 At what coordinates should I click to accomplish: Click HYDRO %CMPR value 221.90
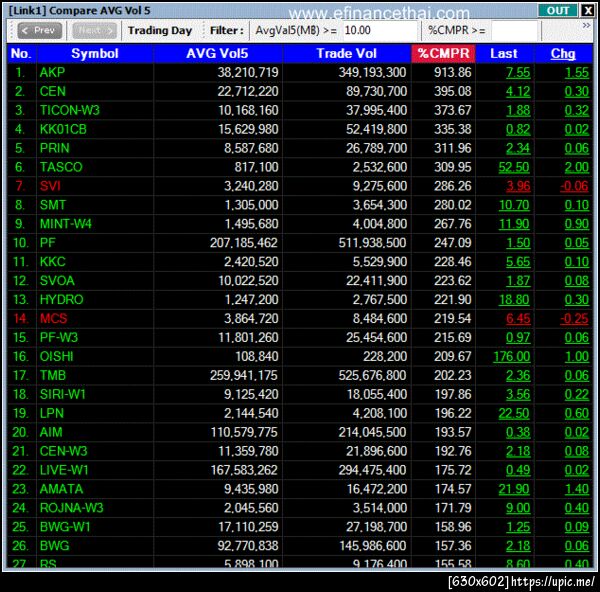(x=453, y=300)
